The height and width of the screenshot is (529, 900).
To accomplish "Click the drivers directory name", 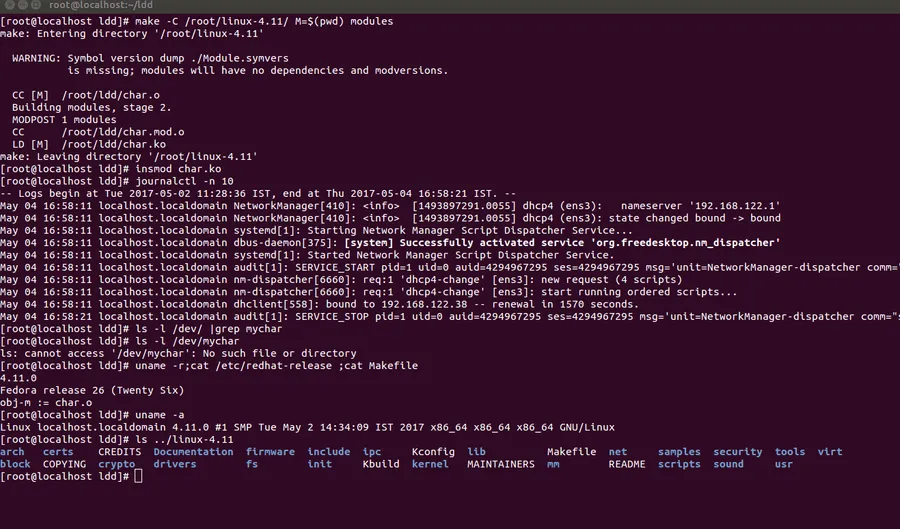I will coord(174,464).
